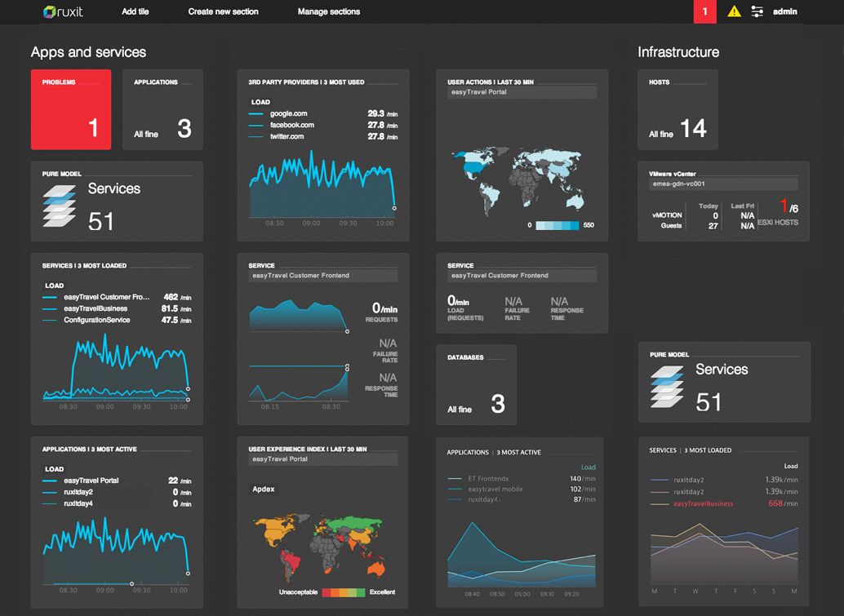Click the vMOTION row label
The image size is (844, 616).
click(x=667, y=215)
